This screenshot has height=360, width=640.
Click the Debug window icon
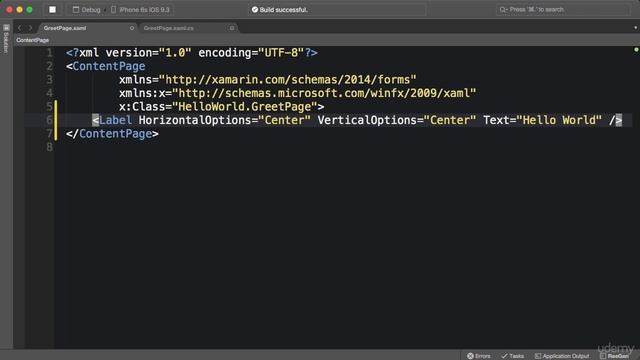(x=76, y=9)
